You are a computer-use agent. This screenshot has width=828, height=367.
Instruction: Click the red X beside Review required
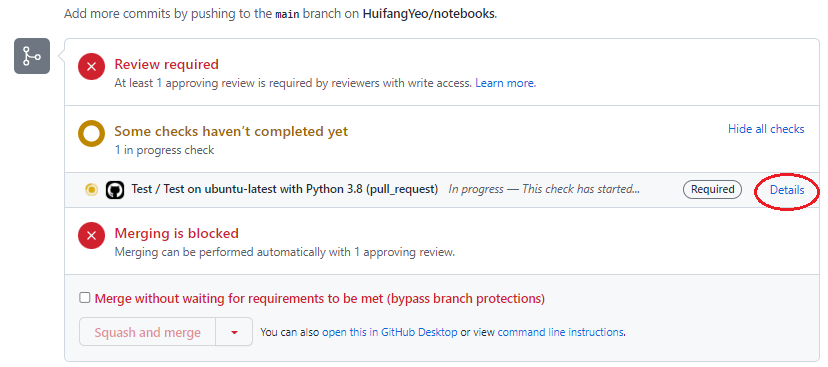pyautogui.click(x=91, y=67)
